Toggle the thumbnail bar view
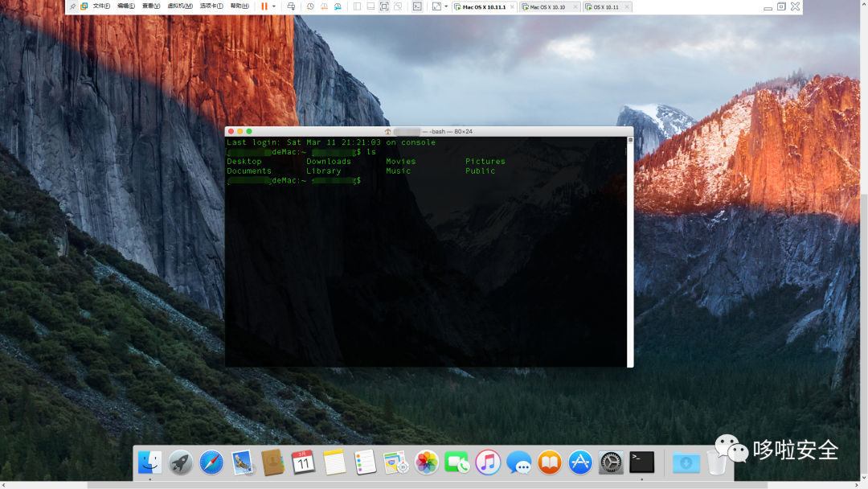 click(x=371, y=6)
